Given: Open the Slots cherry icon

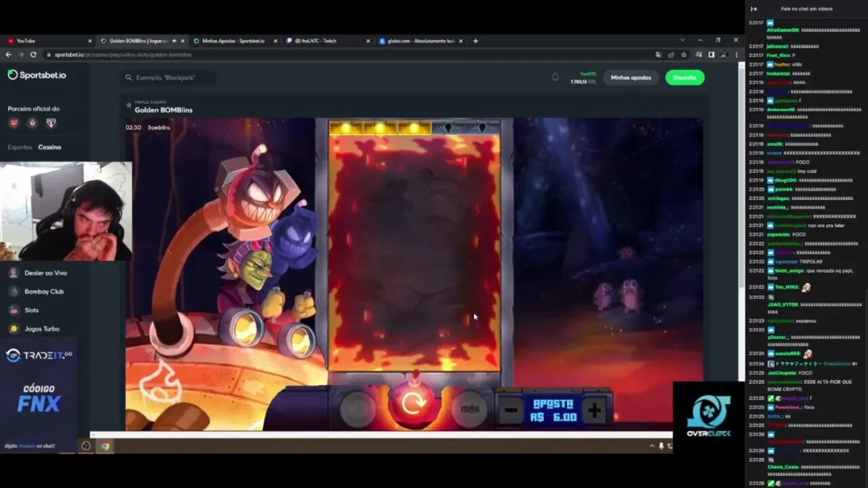Looking at the screenshot, I should [x=14, y=310].
